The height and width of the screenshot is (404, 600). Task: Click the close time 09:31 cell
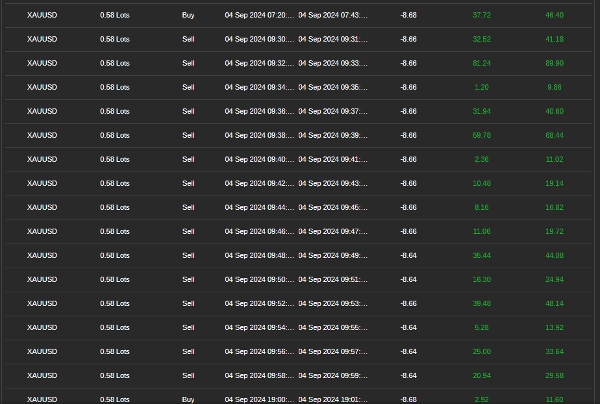[332, 39]
